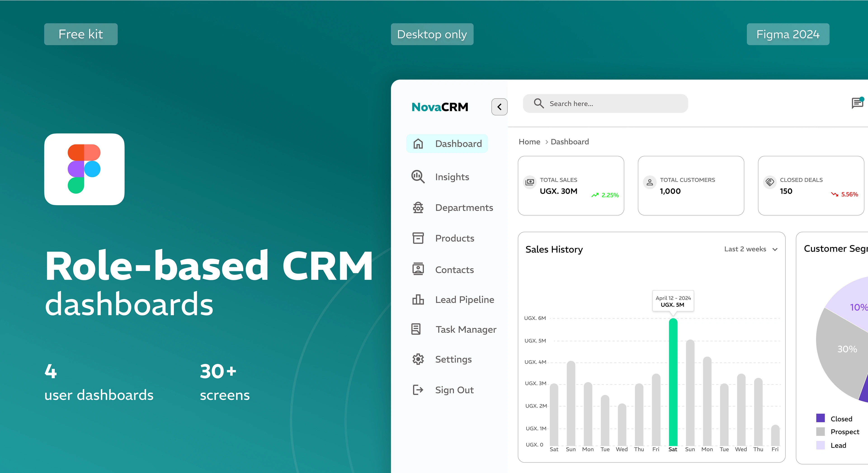Screen dimensions: 868x473
Task: Click the Products box icon
Action: click(418, 238)
